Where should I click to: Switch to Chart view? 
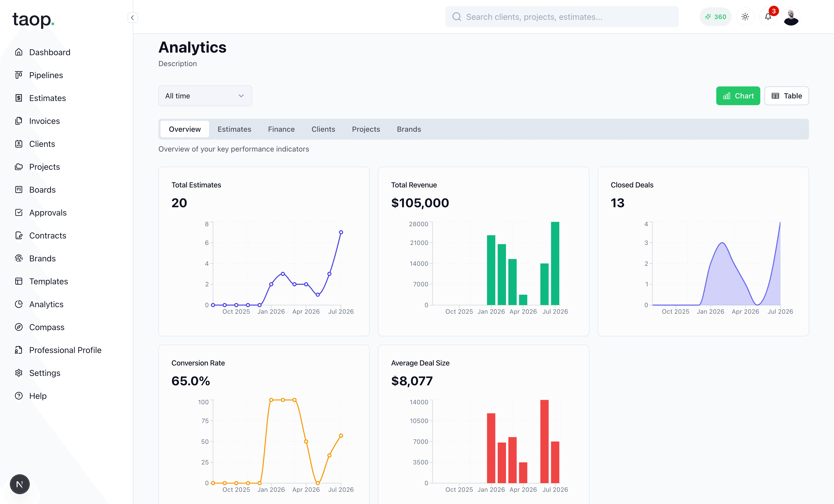(x=738, y=96)
